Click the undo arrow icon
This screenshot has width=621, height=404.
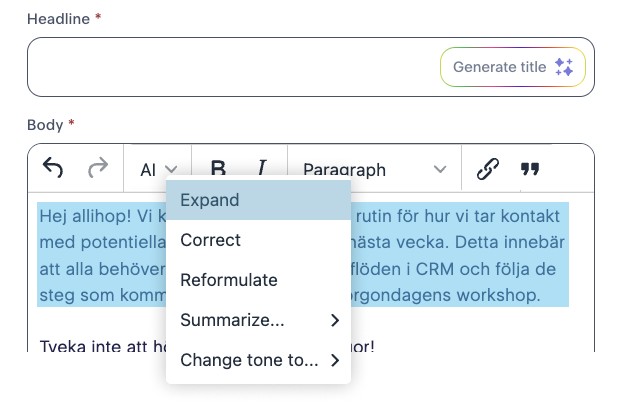[53, 168]
